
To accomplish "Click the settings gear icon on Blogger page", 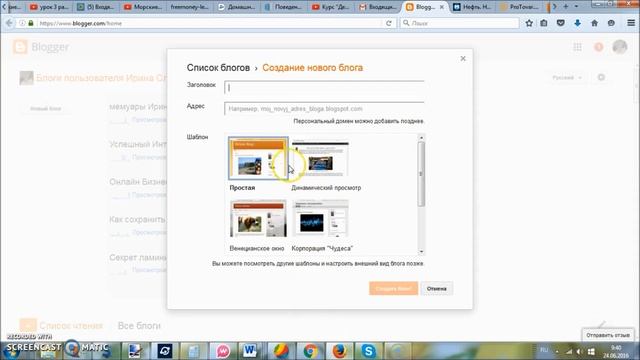I will [601, 78].
